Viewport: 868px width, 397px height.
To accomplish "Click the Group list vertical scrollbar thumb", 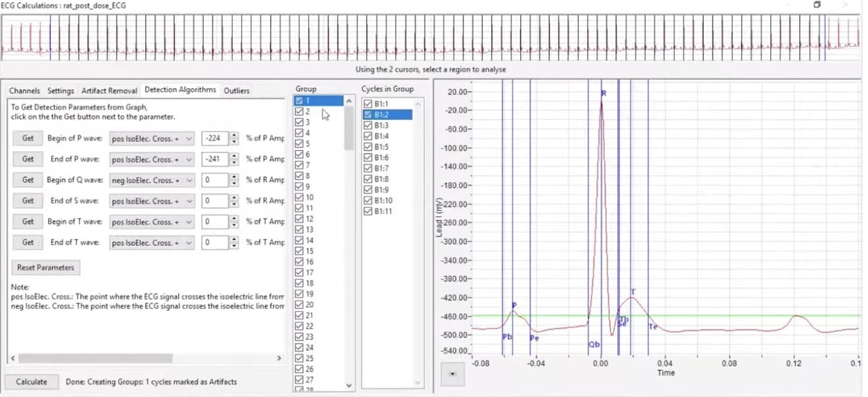I will pyautogui.click(x=349, y=129).
